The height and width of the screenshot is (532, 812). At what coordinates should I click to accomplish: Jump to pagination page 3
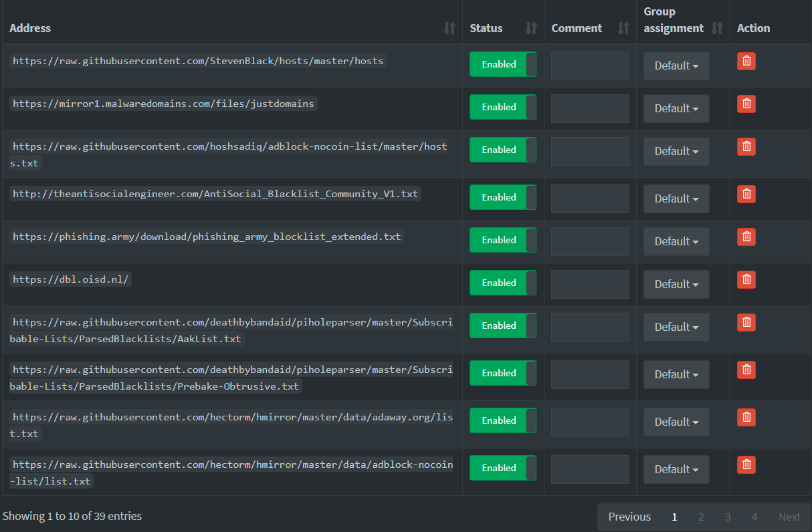click(x=728, y=517)
